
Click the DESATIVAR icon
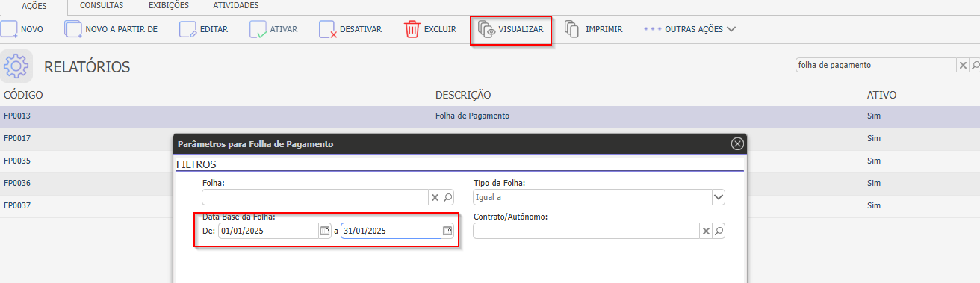327,29
